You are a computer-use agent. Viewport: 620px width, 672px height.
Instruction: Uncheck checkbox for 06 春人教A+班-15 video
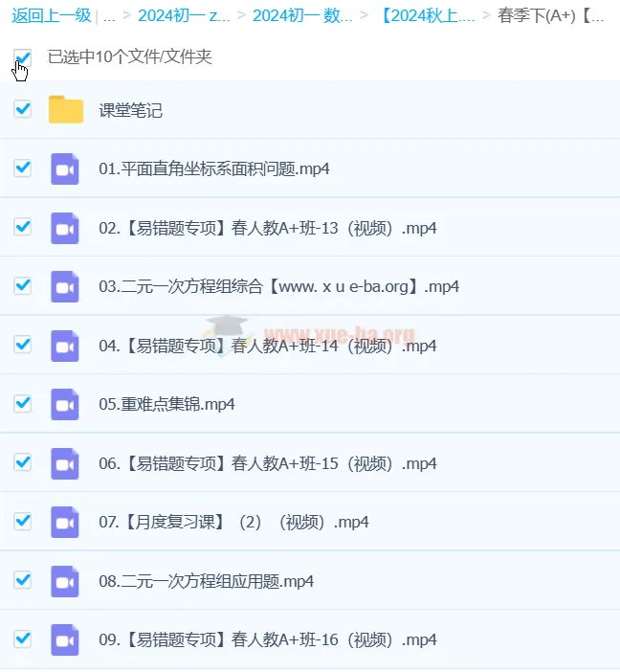pyautogui.click(x=22, y=462)
